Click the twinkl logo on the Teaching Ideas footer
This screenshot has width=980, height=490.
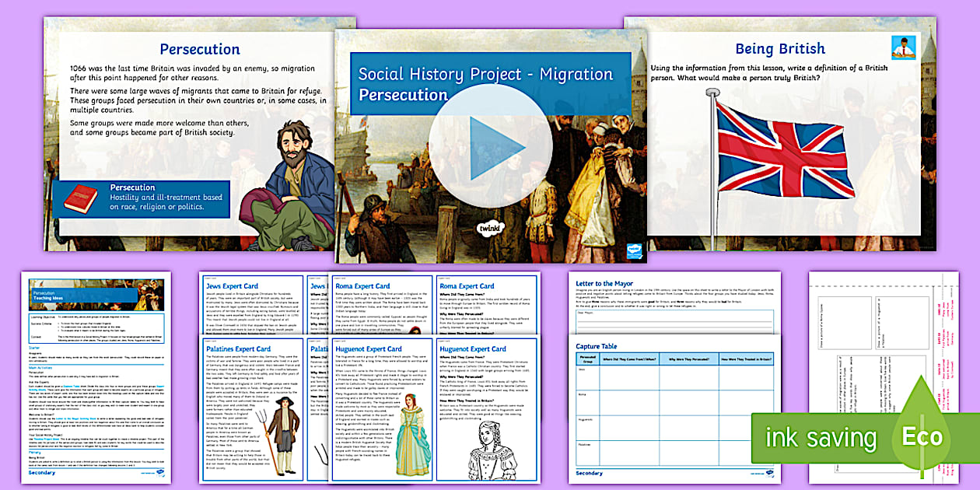coord(161,471)
